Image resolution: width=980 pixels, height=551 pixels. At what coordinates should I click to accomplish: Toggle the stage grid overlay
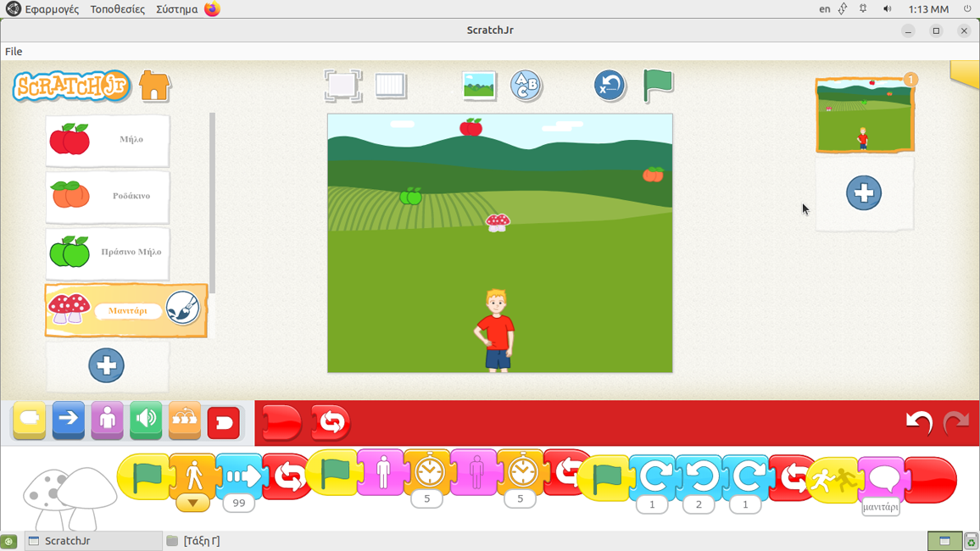391,86
